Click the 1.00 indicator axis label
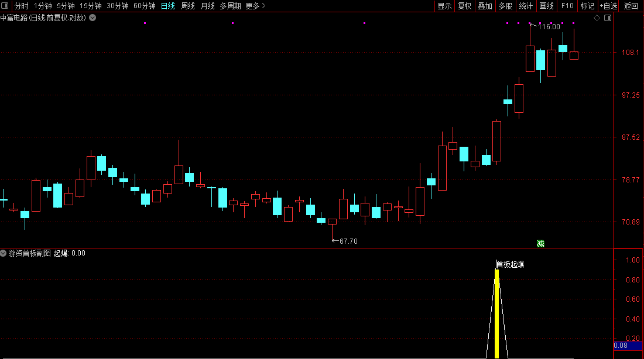The image size is (644, 359). [632, 260]
